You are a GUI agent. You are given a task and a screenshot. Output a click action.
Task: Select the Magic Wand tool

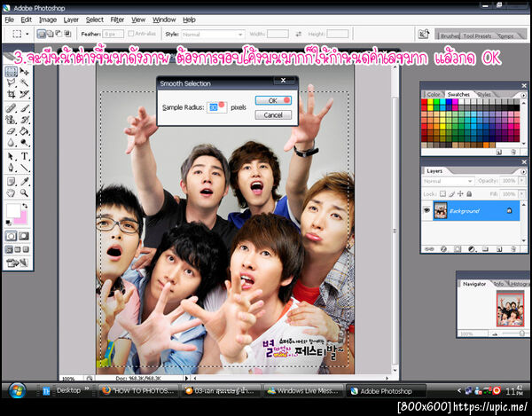coord(24,82)
